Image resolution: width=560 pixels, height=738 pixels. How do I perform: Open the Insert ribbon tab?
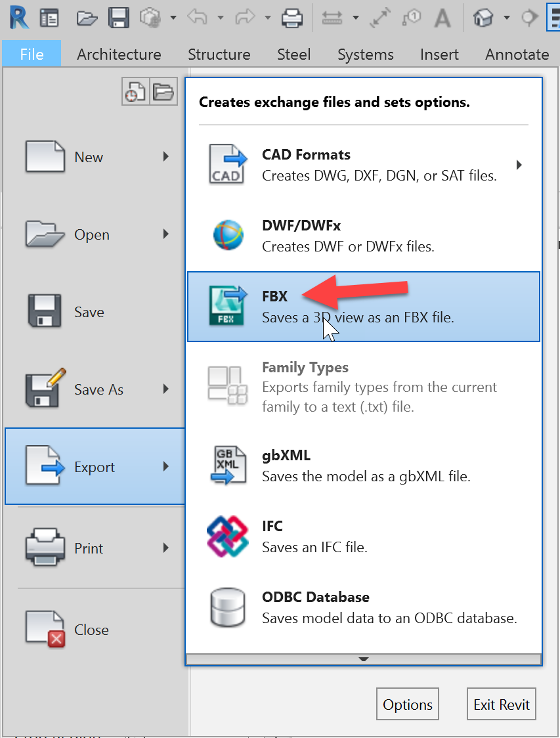click(x=439, y=54)
